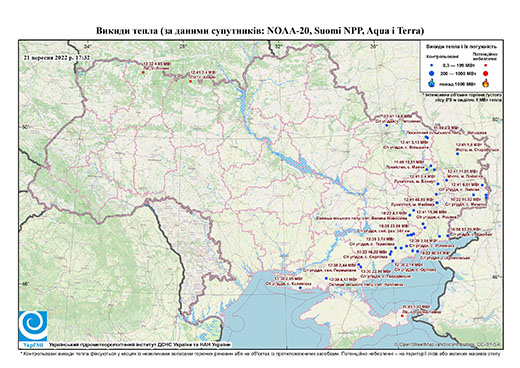Open the OpenStreetMap contributors attribution
The image size is (520, 368).
(448, 344)
